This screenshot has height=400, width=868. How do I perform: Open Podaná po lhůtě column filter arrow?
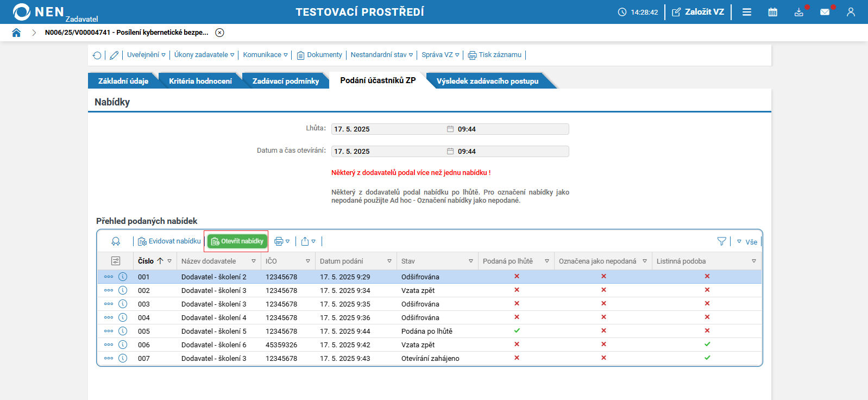pyautogui.click(x=547, y=261)
